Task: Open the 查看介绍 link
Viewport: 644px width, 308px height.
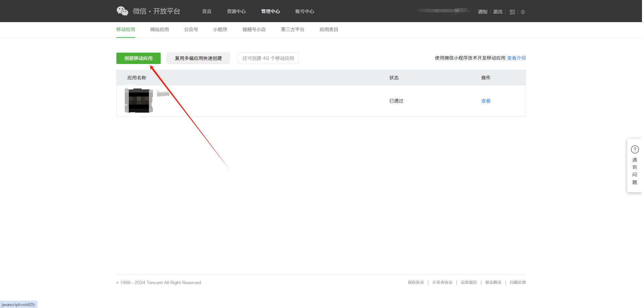Action: click(516, 58)
